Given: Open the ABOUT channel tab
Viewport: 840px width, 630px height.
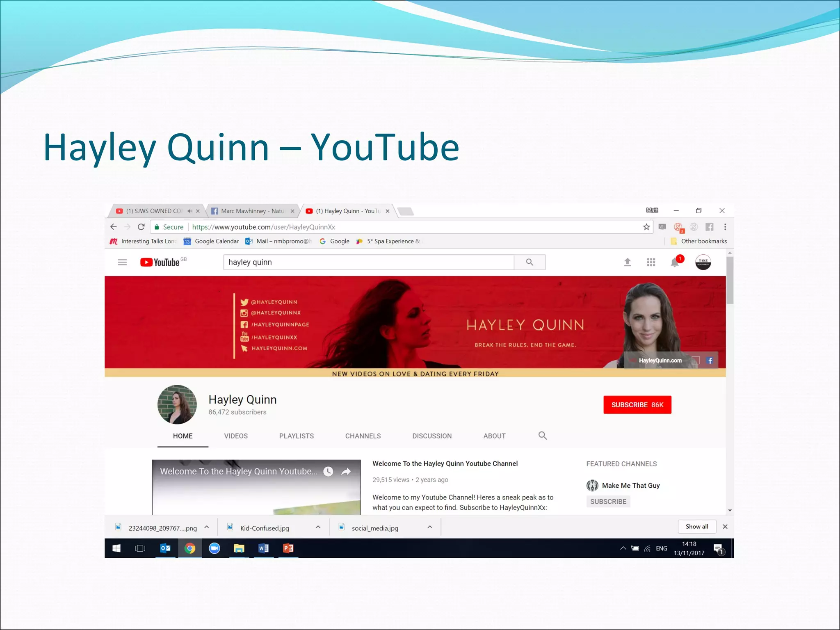Looking at the screenshot, I should tap(494, 436).
